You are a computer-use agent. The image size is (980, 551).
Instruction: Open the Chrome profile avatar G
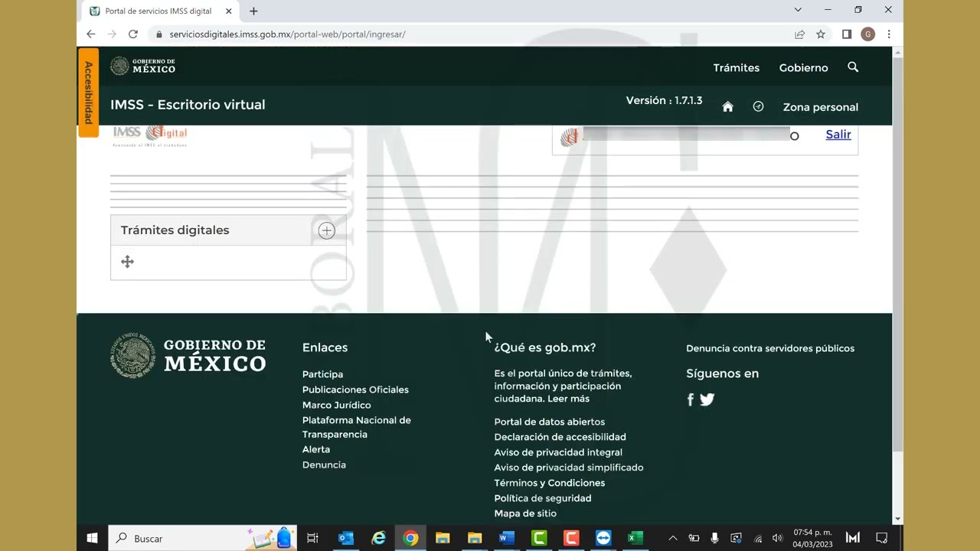tap(867, 34)
